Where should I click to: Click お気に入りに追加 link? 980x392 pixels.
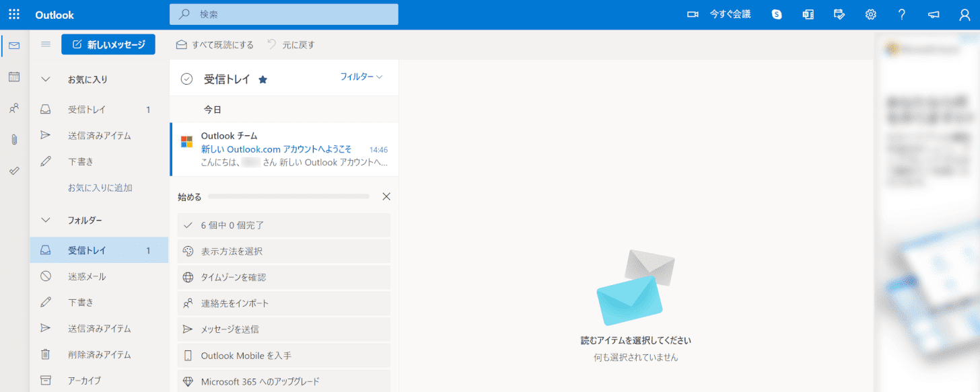100,188
